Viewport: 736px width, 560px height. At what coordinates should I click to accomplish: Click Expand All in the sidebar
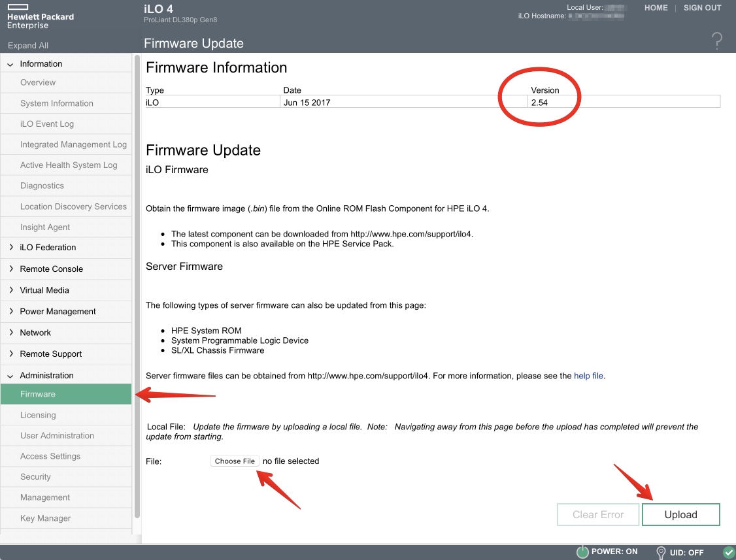pyautogui.click(x=28, y=46)
